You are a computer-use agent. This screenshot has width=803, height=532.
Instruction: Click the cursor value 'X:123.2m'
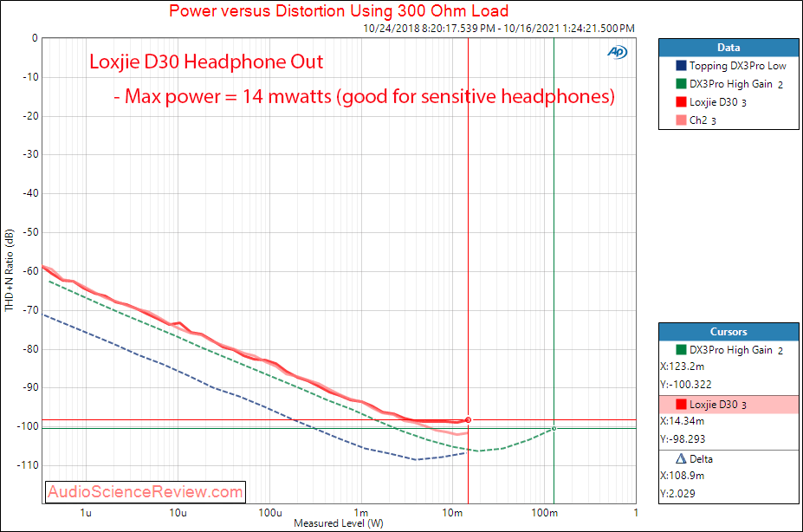coord(682,367)
